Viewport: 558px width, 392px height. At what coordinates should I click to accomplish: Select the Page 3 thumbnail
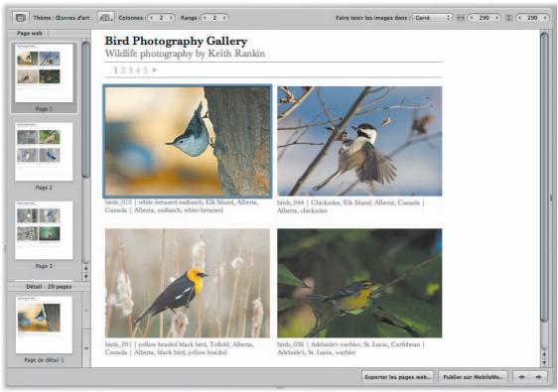tap(44, 230)
